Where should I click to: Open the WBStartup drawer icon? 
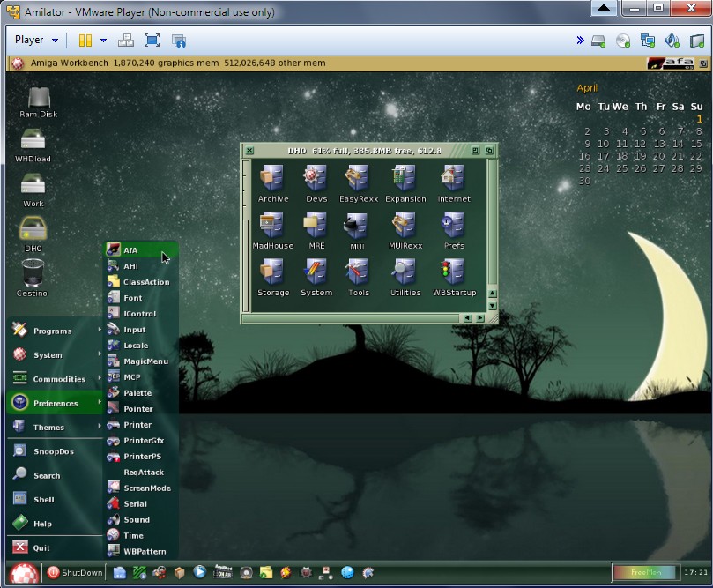(x=454, y=274)
